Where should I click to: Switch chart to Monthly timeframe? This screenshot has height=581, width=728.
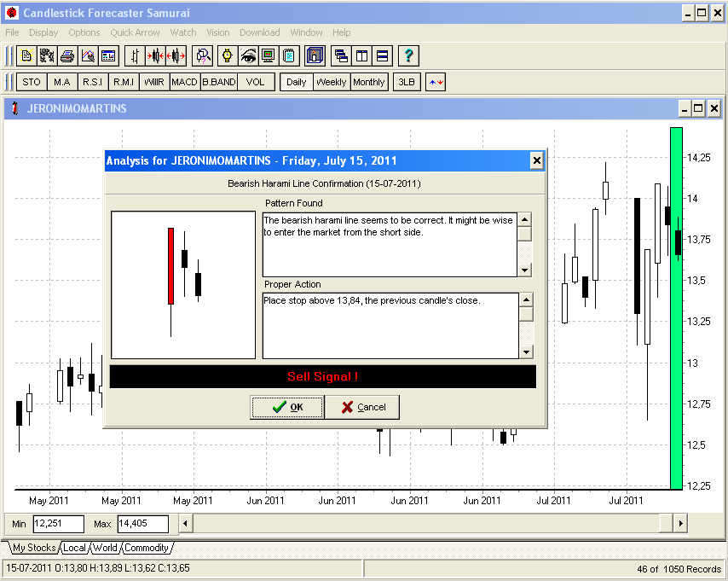[x=368, y=82]
